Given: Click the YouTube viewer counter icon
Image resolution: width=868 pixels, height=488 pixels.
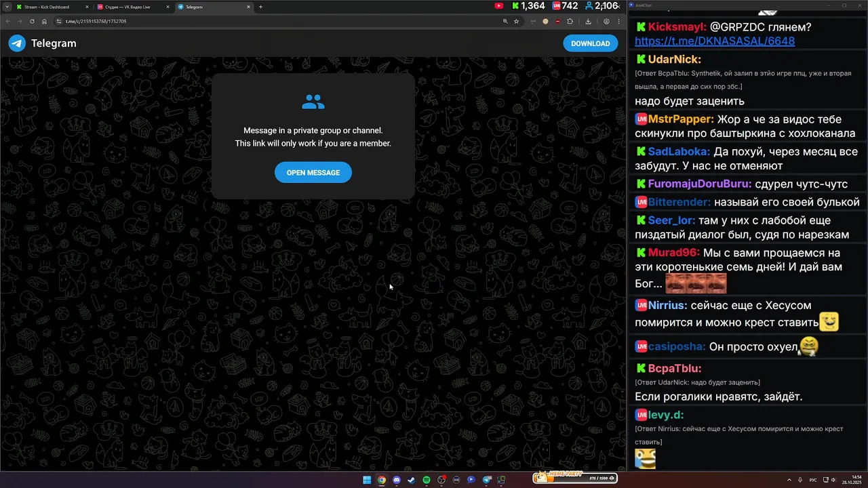Looking at the screenshot, I should click(499, 6).
